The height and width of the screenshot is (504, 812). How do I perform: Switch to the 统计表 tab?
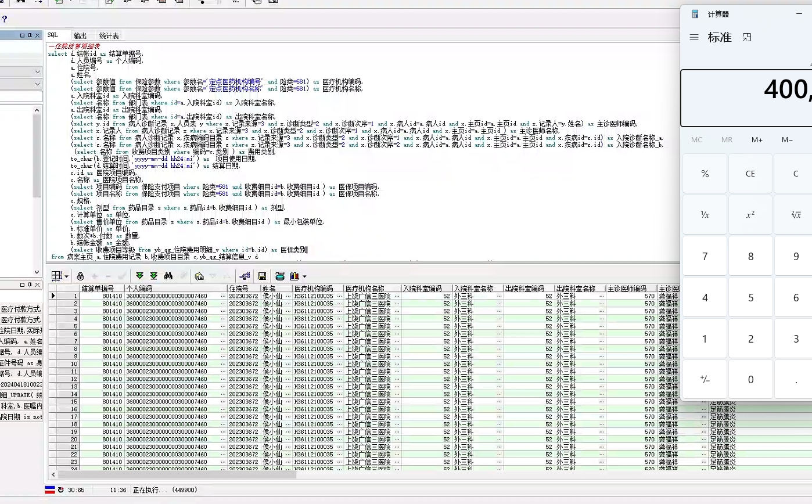109,35
